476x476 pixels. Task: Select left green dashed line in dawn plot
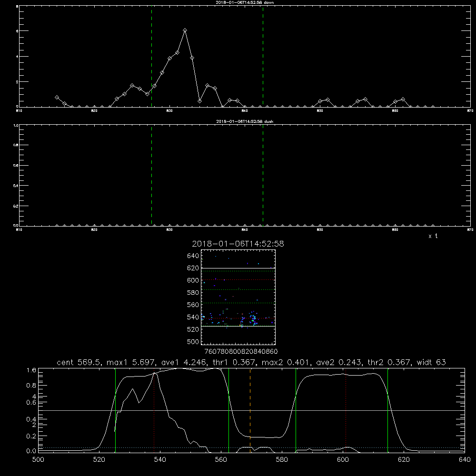151,56
